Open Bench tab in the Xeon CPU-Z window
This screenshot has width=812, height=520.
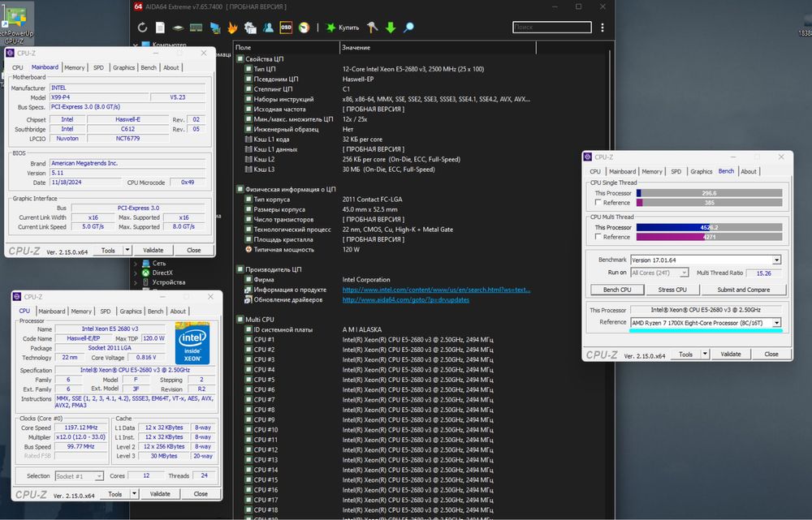coord(155,312)
